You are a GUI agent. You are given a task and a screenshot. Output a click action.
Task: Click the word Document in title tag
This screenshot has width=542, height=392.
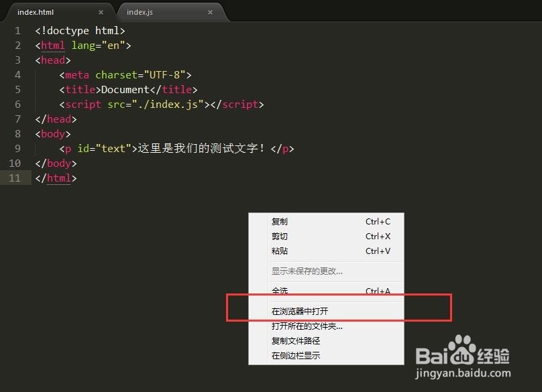[125, 90]
